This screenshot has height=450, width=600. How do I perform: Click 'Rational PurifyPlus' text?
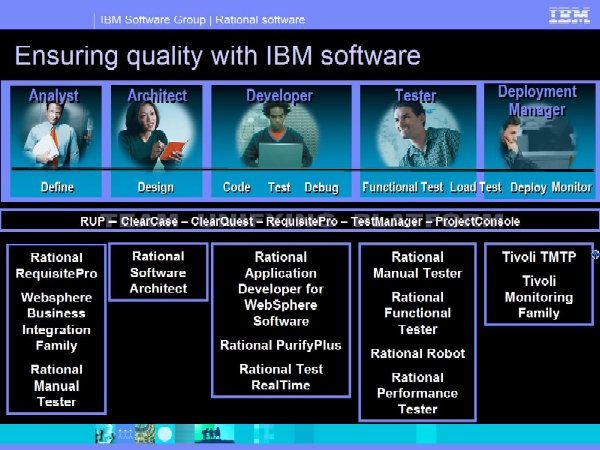(x=280, y=345)
